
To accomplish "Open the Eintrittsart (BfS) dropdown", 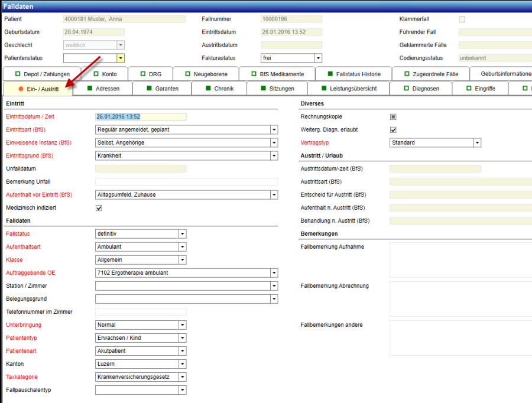I will click(x=274, y=130).
